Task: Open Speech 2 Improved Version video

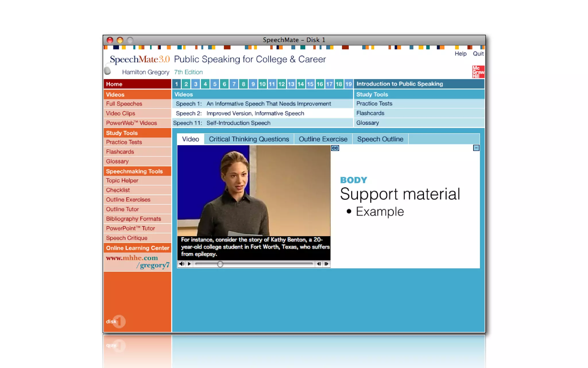Action: click(255, 113)
